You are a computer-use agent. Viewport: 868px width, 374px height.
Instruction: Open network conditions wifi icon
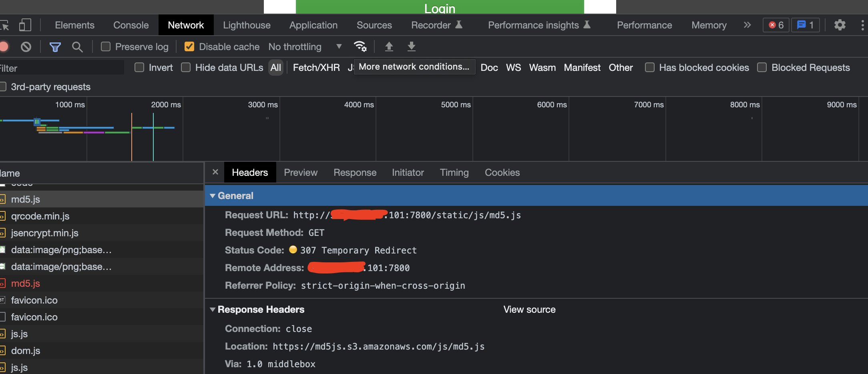(x=360, y=46)
